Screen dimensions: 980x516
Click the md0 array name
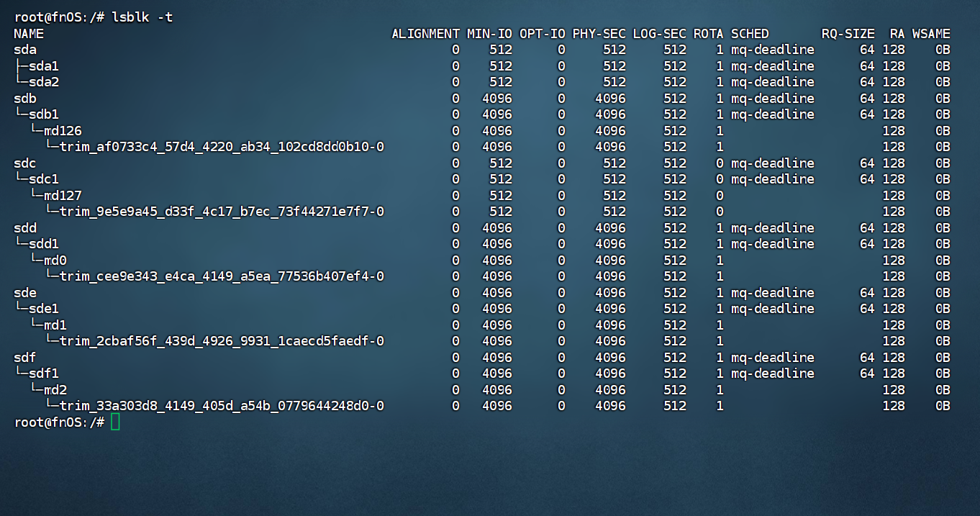(55, 261)
